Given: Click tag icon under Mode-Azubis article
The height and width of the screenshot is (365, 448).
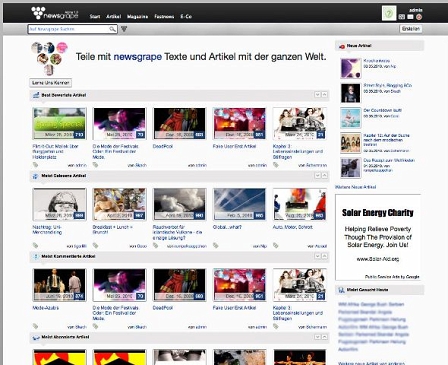Looking at the screenshot, I should (35, 326).
